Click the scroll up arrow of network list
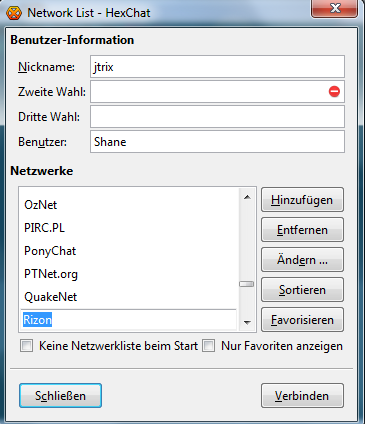The height and width of the screenshot is (424, 365). point(247,197)
